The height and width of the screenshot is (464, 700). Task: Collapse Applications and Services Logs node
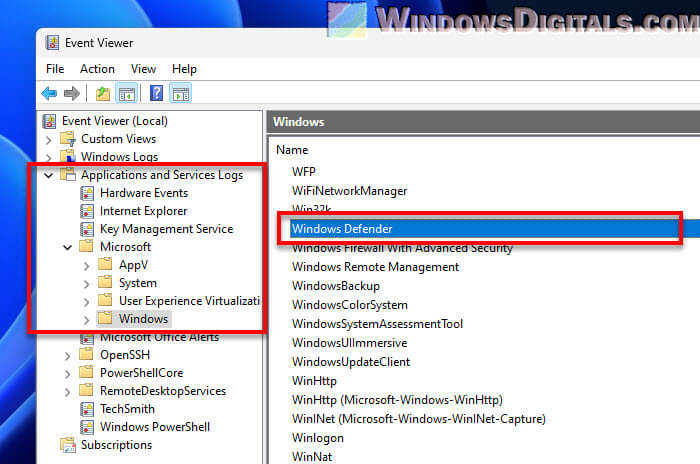click(x=49, y=176)
